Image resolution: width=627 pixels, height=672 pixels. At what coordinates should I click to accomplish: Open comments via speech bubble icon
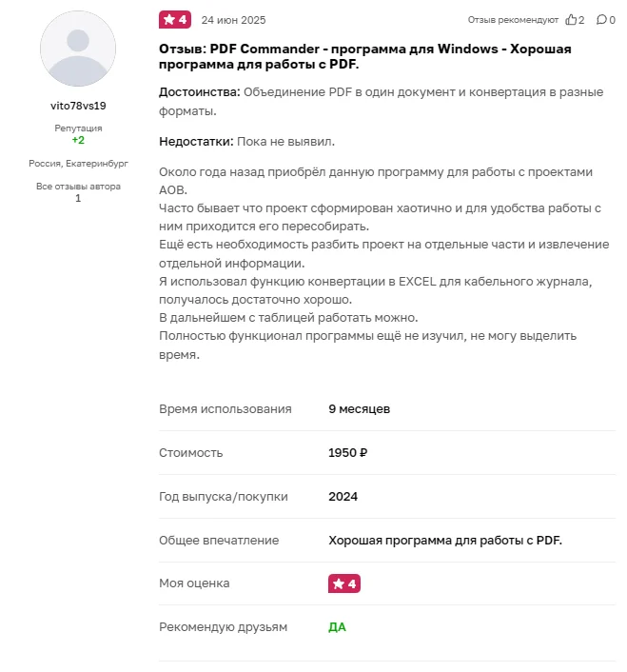point(601,20)
